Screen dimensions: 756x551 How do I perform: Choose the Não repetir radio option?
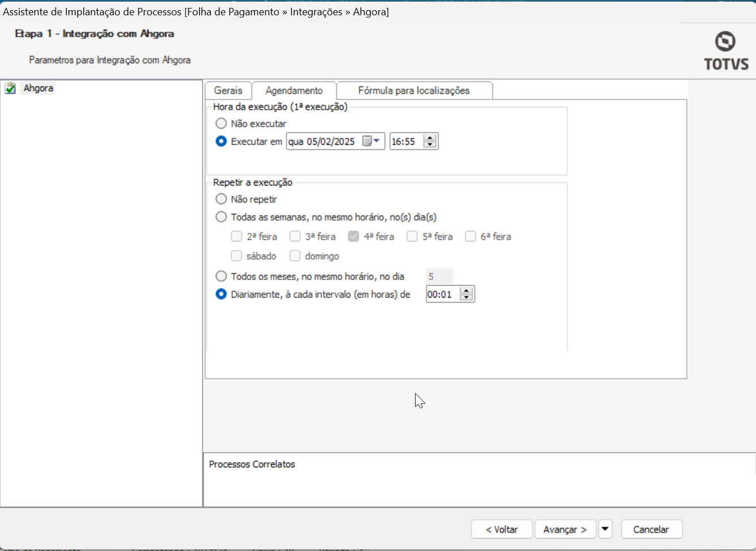click(x=221, y=199)
